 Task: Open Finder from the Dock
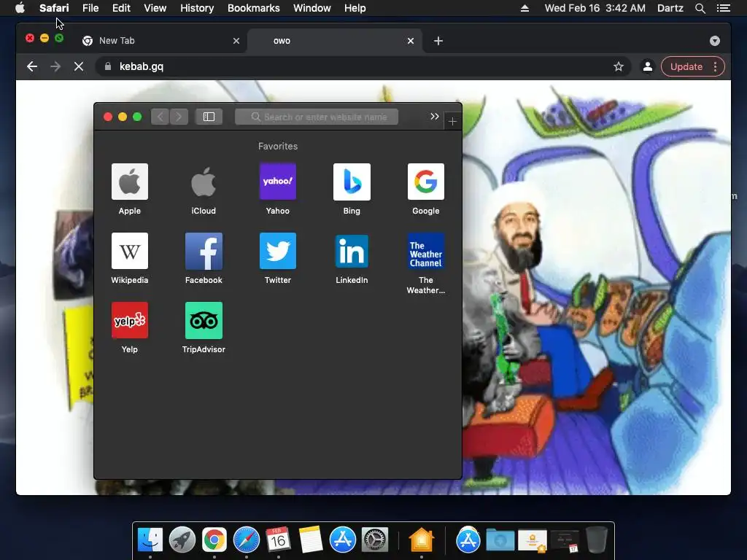point(150,540)
